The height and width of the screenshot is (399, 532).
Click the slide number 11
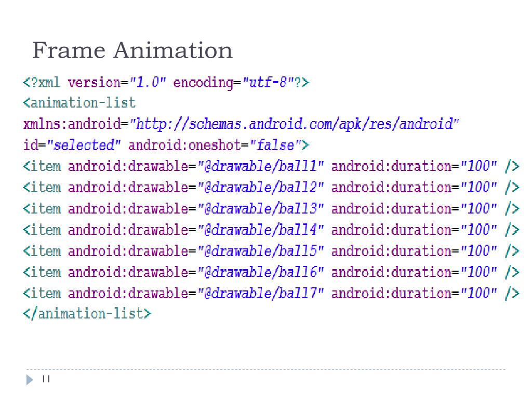tap(46, 379)
